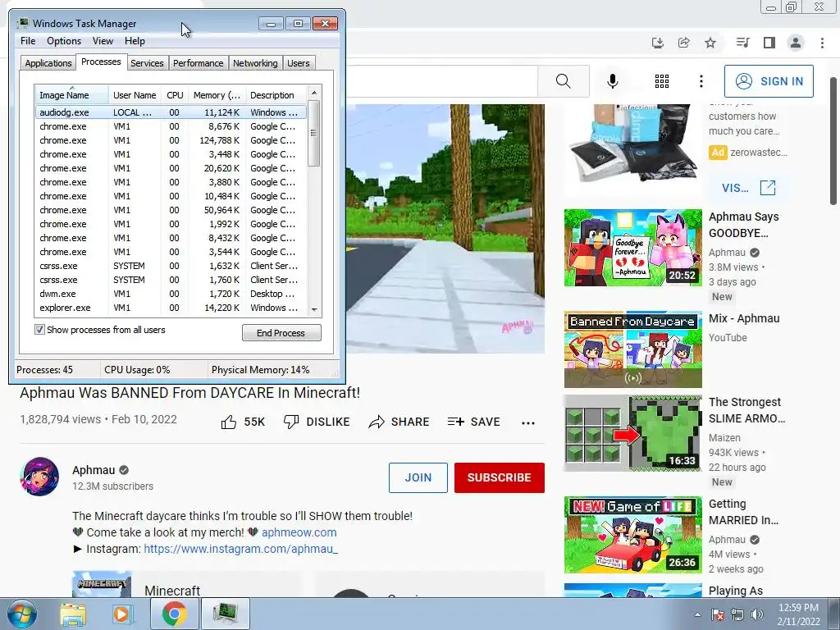Image resolution: width=840 pixels, height=630 pixels.
Task: Sort processes by Image Name column
Action: click(72, 95)
